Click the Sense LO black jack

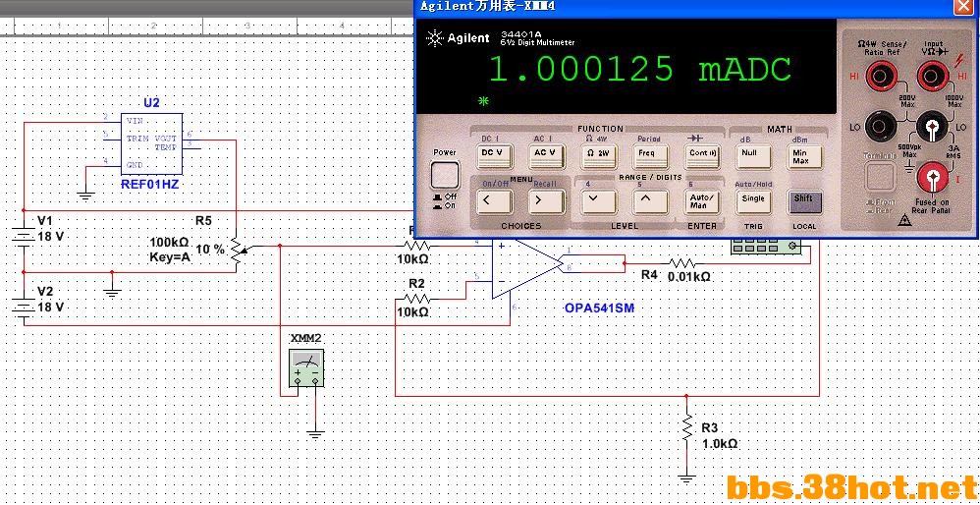coord(880,127)
